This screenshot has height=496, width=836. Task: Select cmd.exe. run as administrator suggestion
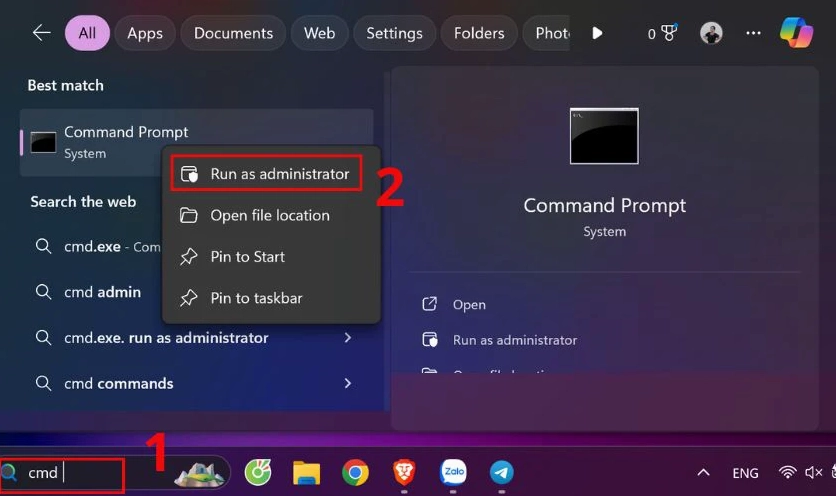coord(197,338)
